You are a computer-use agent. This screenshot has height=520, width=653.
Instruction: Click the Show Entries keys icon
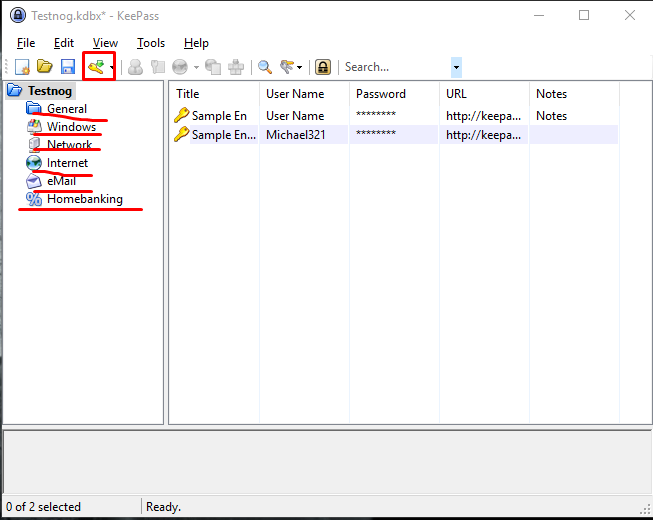pyautogui.click(x=287, y=67)
